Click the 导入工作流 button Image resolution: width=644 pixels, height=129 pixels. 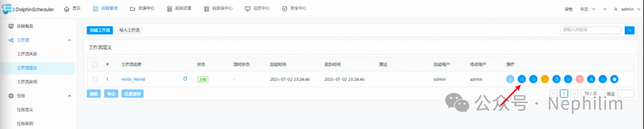tap(129, 30)
